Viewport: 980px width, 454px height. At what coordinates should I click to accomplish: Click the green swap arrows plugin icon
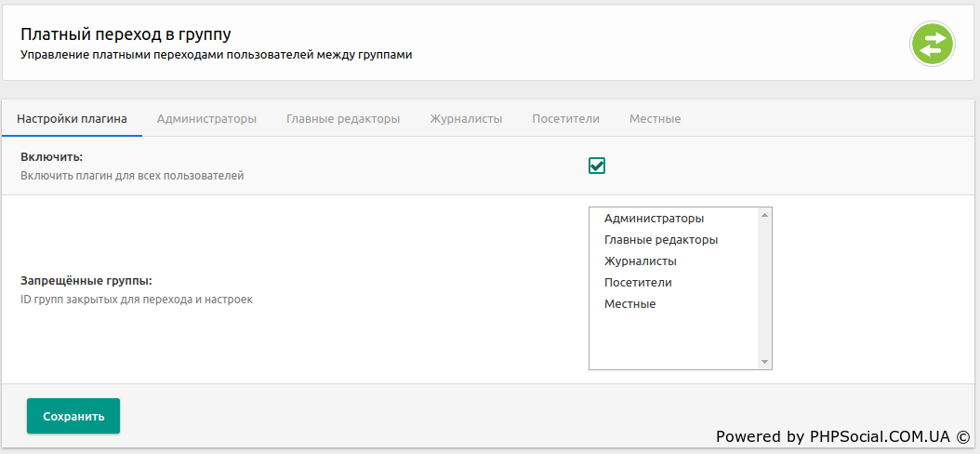(933, 44)
